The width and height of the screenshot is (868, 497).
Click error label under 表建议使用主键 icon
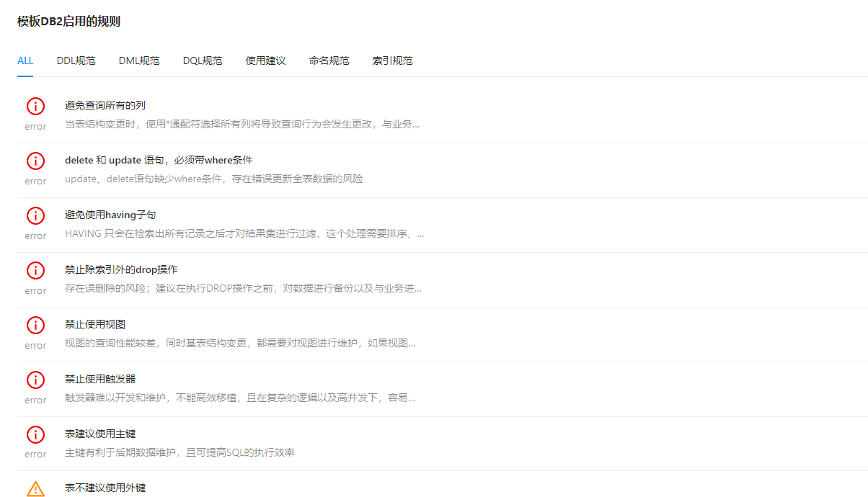coord(35,455)
